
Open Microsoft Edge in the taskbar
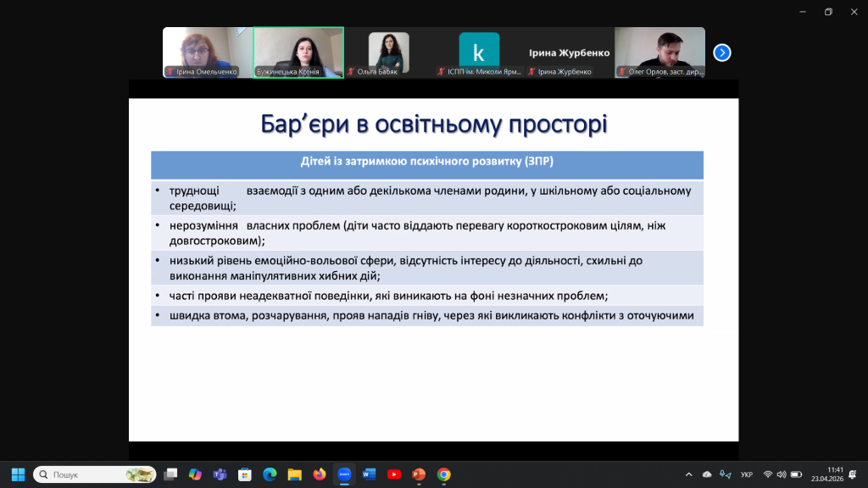point(270,474)
